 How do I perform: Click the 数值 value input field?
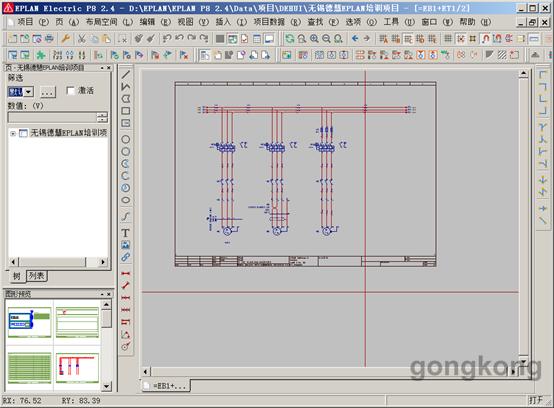(52, 117)
